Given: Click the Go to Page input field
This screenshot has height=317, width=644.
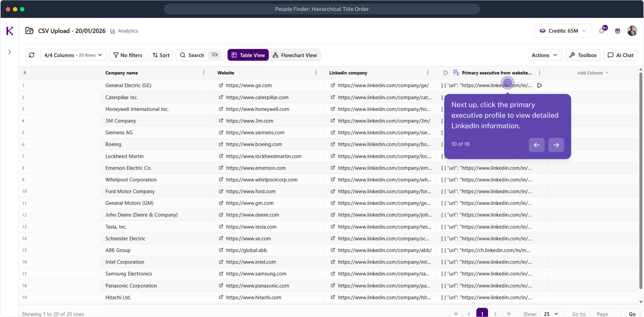Looking at the screenshot, I should tap(605, 313).
